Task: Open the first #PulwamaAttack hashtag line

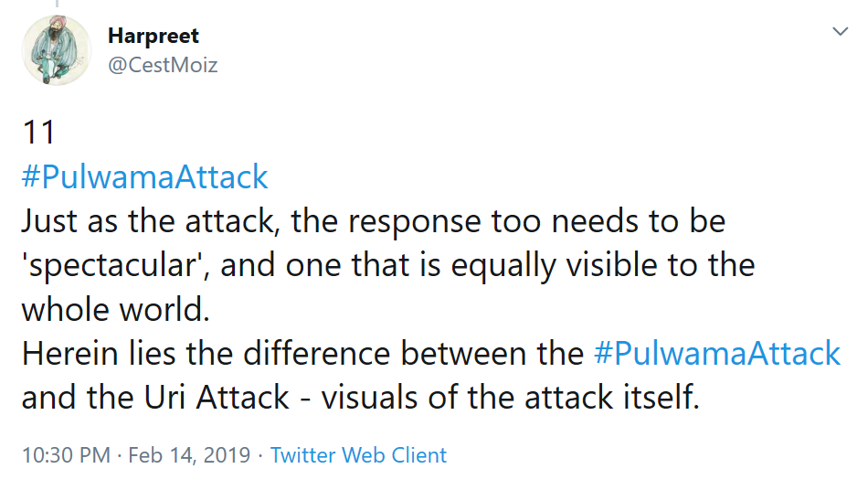Action: pyautogui.click(x=144, y=176)
